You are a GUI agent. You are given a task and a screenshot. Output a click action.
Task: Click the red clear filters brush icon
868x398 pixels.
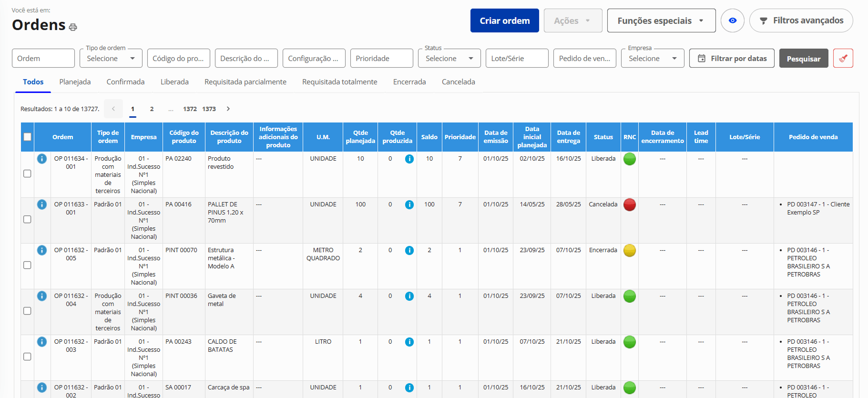coord(843,58)
